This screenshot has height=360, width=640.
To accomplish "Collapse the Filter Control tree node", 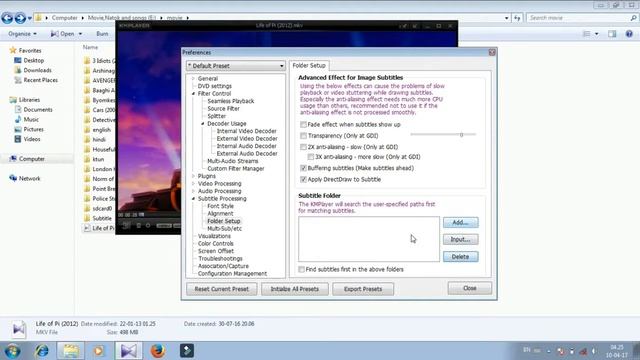I will pos(193,94).
